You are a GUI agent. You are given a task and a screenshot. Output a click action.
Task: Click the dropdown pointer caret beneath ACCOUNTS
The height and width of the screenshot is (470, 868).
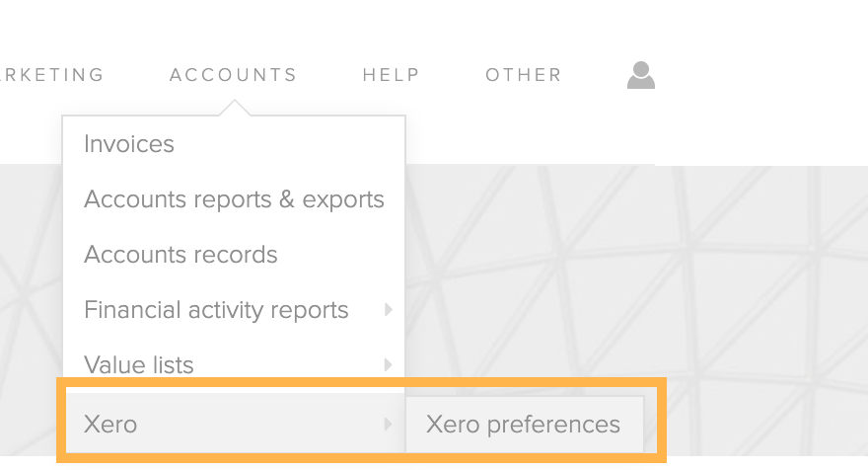point(234,108)
